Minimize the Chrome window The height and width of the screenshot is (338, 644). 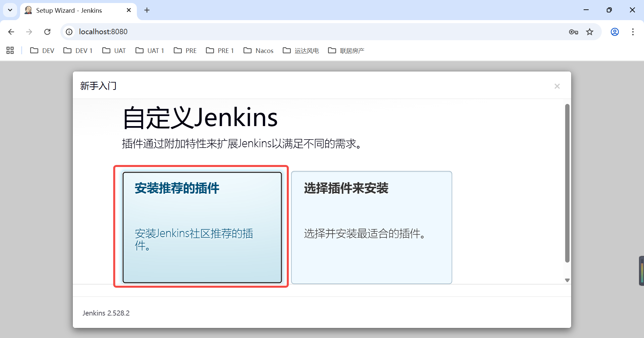[x=586, y=10]
